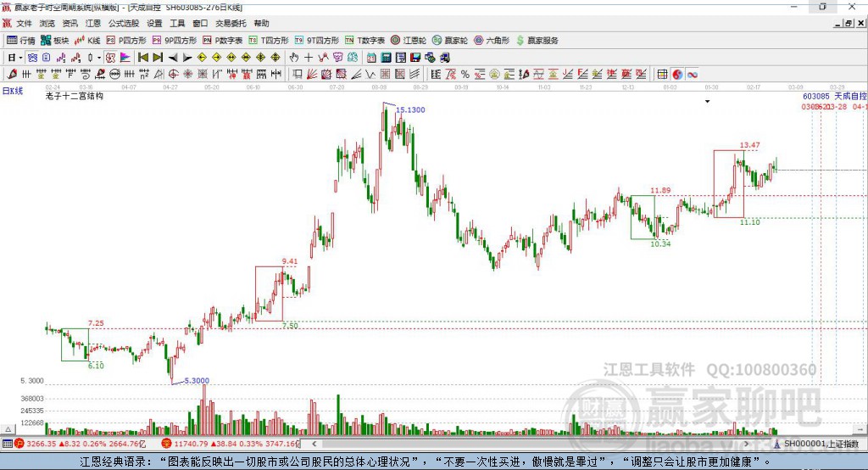Jump to last bar with skip-to-end arrow
Screen dimensions: 868x470
coord(158,58)
